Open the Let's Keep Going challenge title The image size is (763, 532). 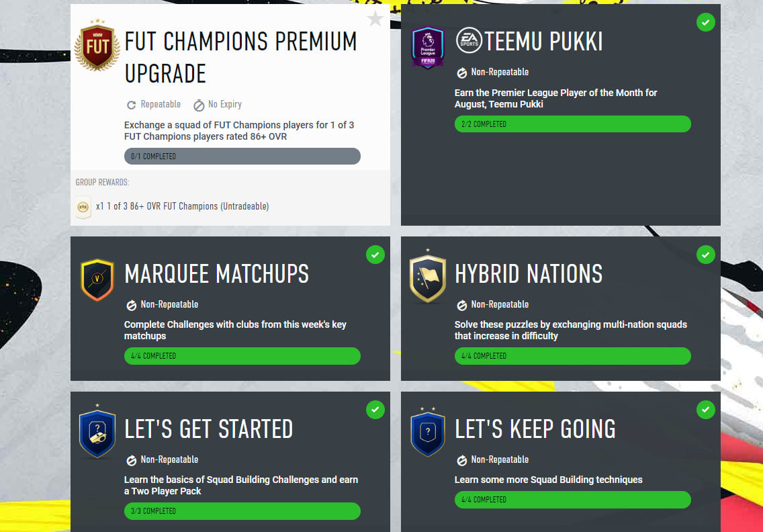point(535,429)
